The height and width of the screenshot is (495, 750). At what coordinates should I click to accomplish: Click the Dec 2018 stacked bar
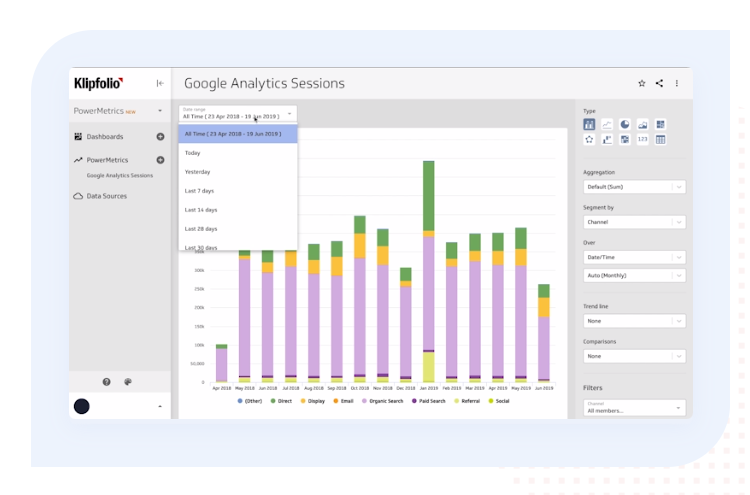406,325
